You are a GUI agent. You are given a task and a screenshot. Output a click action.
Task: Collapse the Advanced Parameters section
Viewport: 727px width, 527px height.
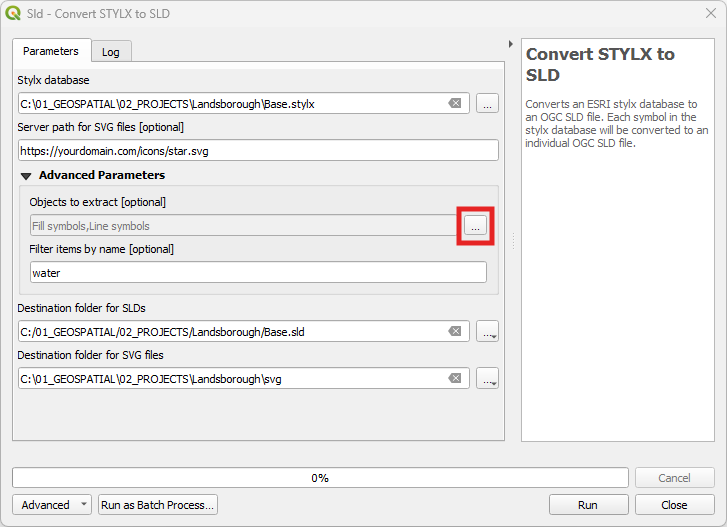(26, 176)
